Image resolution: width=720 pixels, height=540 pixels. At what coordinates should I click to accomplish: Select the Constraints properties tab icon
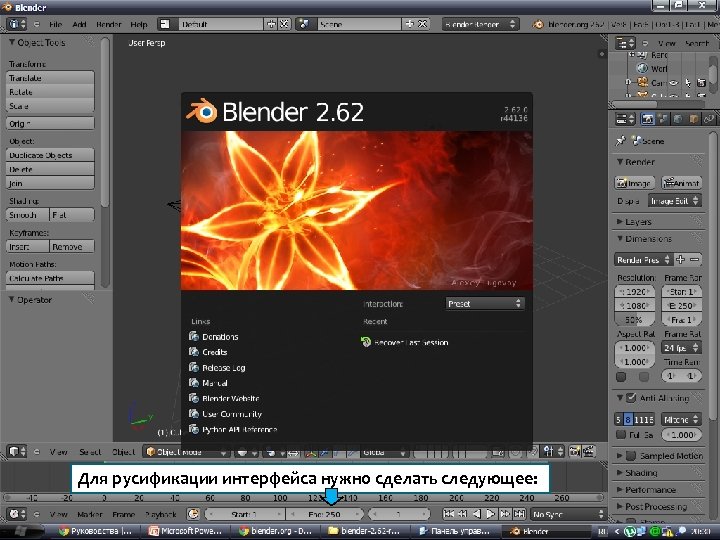coord(709,119)
